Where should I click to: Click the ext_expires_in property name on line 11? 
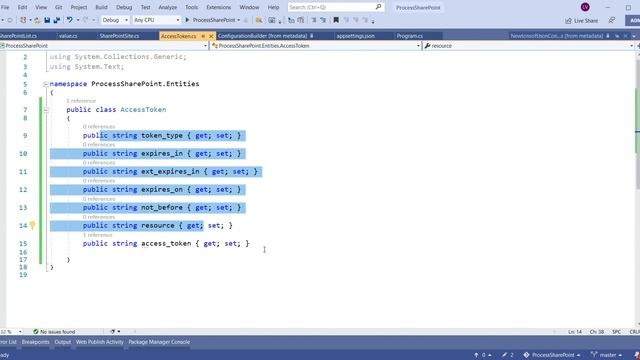pos(170,172)
